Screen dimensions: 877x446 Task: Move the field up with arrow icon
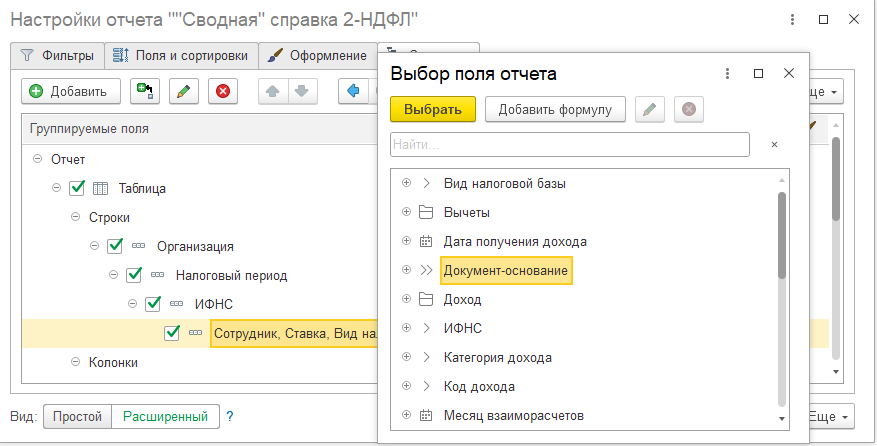[x=272, y=91]
